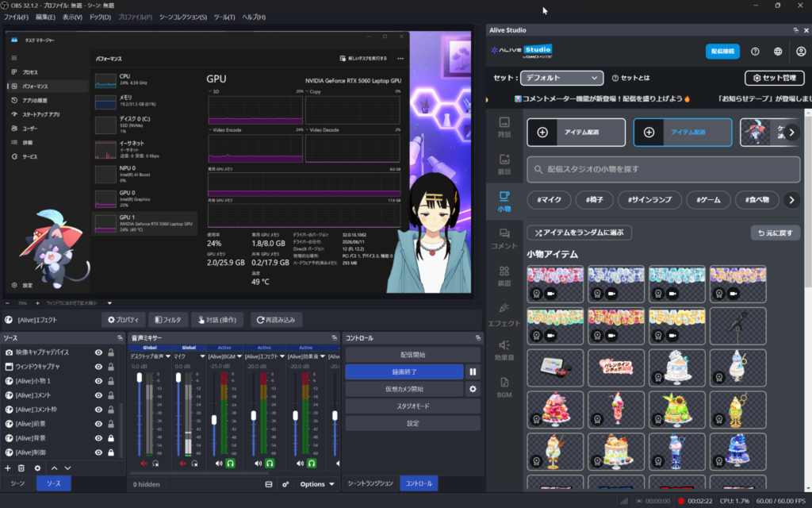
Task: Switch to the シーントランジション tab
Action: pos(370,483)
